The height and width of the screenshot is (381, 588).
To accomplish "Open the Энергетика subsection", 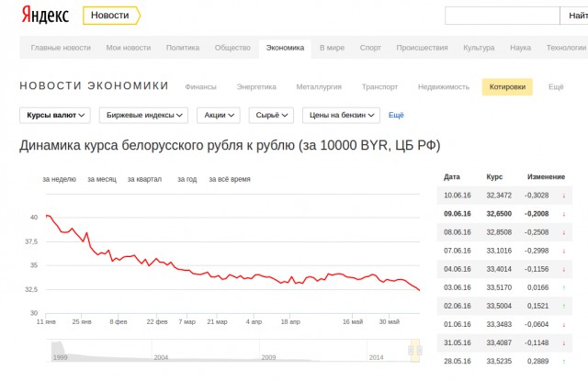I will [x=256, y=87].
